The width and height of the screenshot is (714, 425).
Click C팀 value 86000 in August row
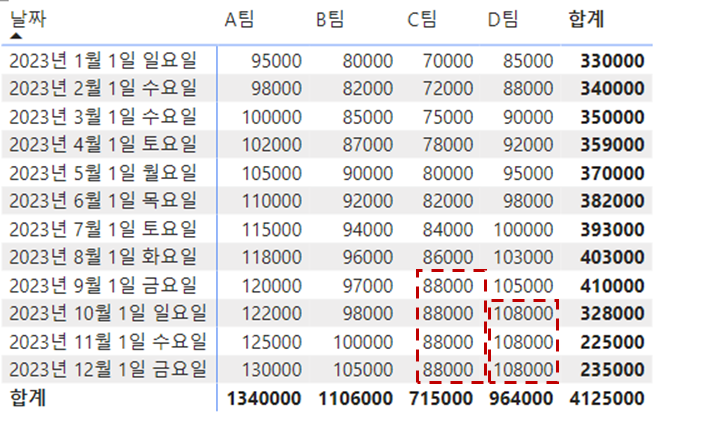pos(448,257)
